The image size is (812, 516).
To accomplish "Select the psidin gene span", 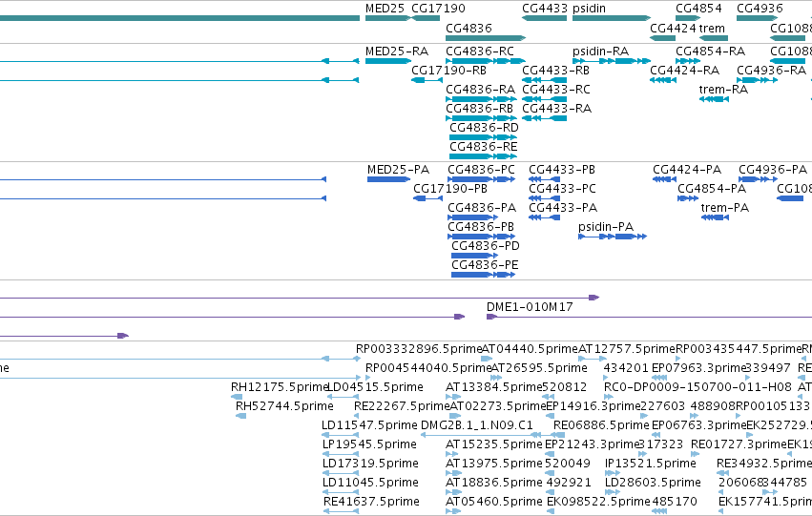I will [612, 18].
